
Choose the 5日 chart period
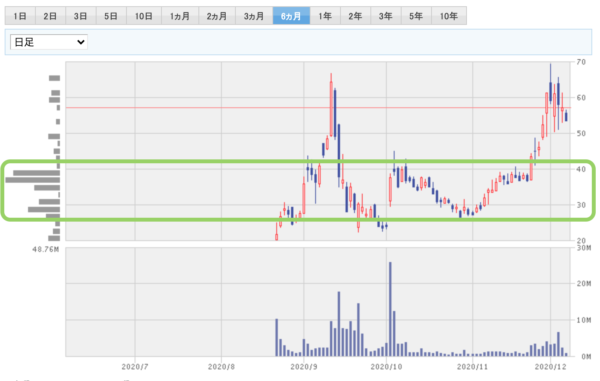[111, 16]
